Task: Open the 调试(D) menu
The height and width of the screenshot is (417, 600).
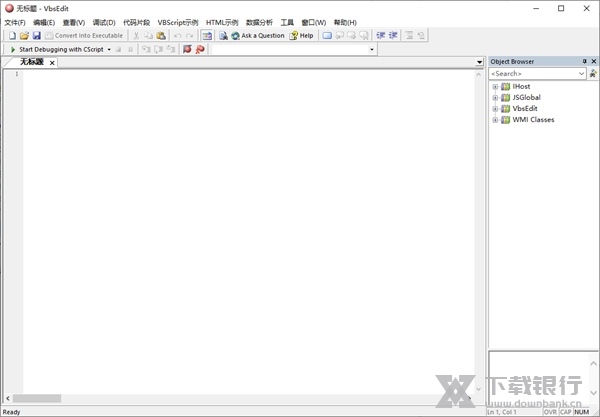Action: 103,22
